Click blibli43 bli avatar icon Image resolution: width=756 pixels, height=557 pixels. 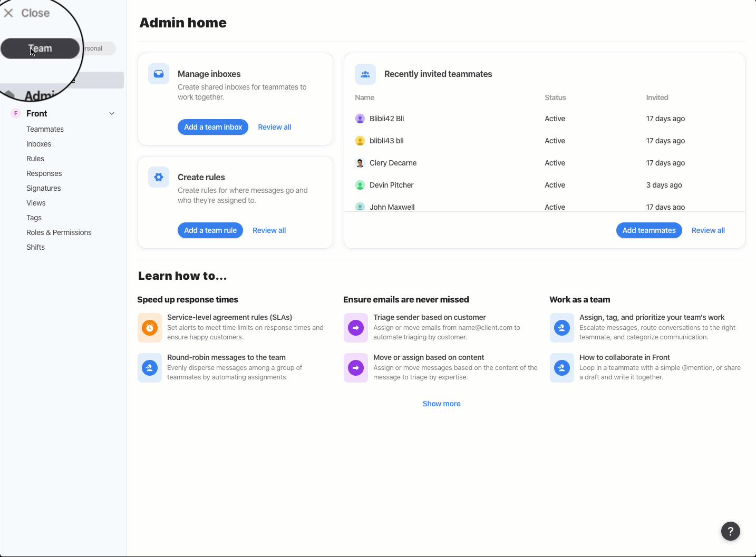click(360, 141)
